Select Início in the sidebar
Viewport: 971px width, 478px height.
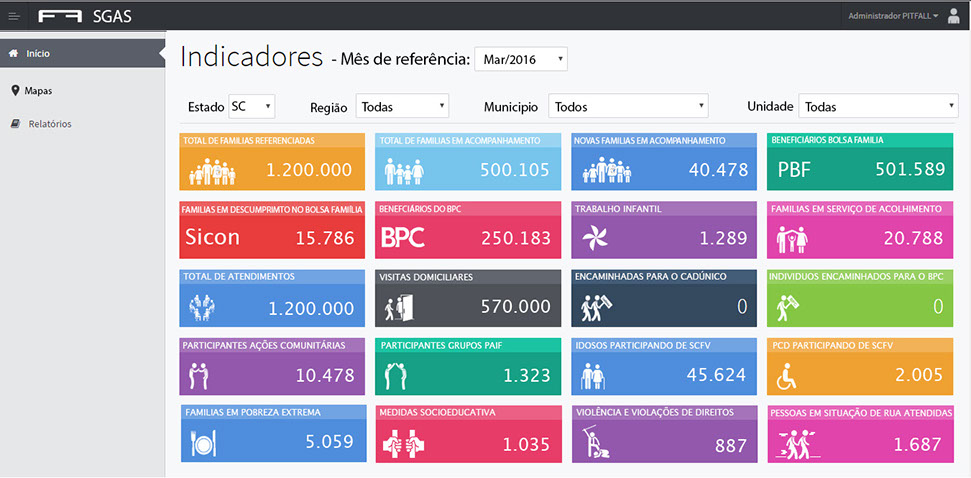click(38, 54)
